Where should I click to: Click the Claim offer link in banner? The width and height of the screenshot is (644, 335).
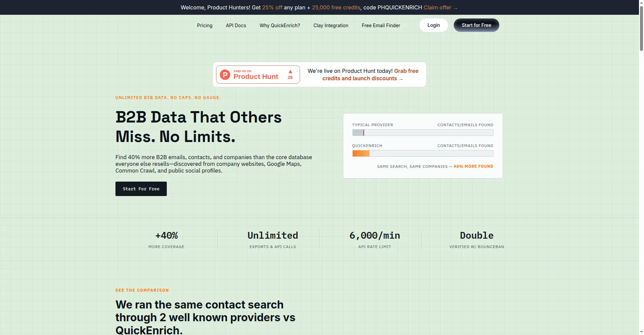[x=440, y=7]
